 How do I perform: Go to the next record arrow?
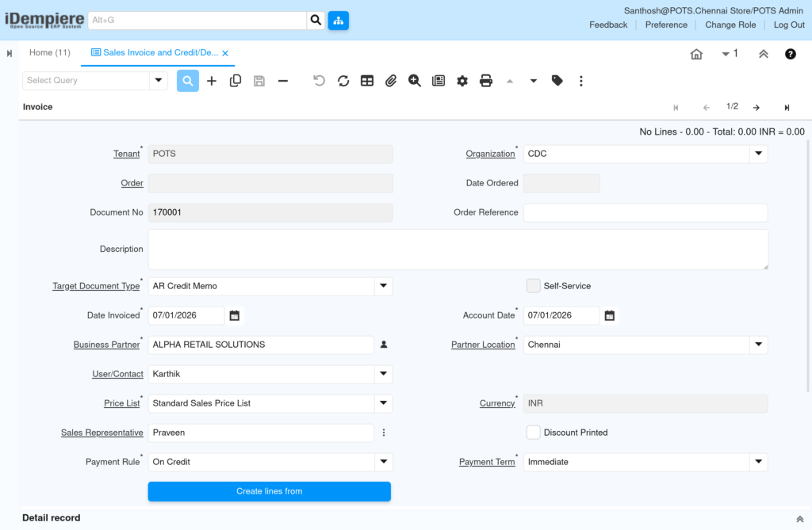coord(756,108)
